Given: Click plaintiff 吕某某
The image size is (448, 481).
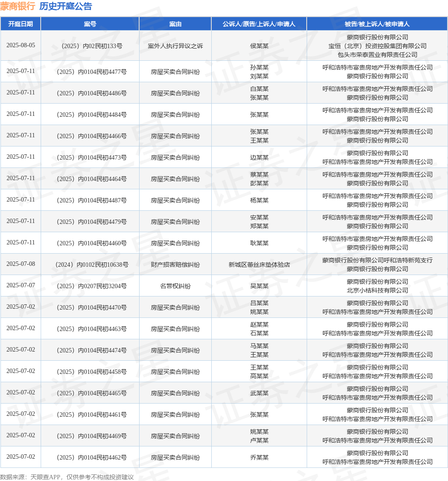Looking at the screenshot, I should point(259,303).
